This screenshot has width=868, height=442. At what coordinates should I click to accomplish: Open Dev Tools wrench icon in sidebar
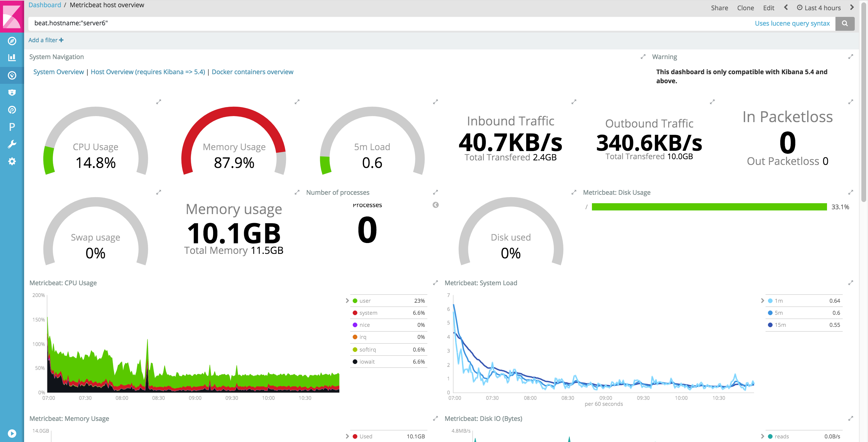(x=12, y=144)
